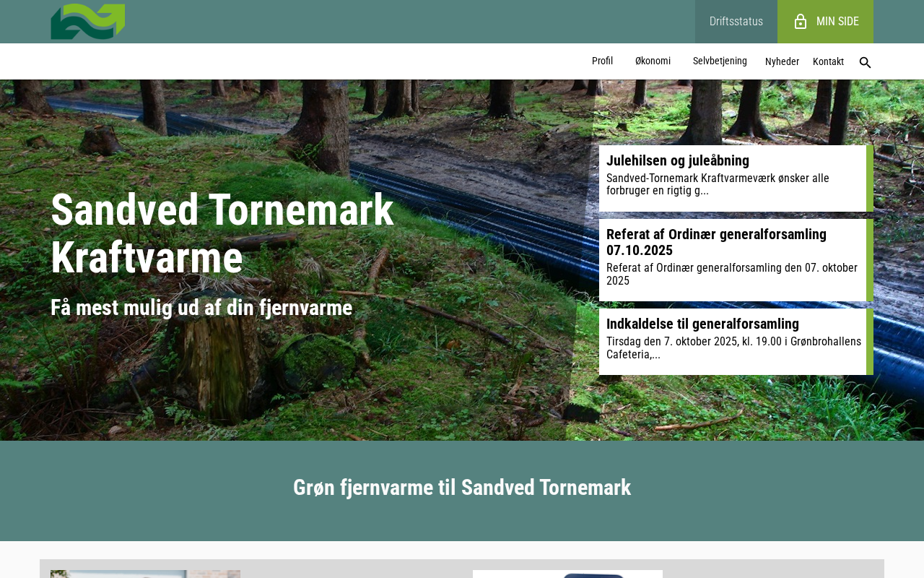This screenshot has height=578, width=924.
Task: Open Indkaldelse til generalforsamling news item
Action: [702, 324]
